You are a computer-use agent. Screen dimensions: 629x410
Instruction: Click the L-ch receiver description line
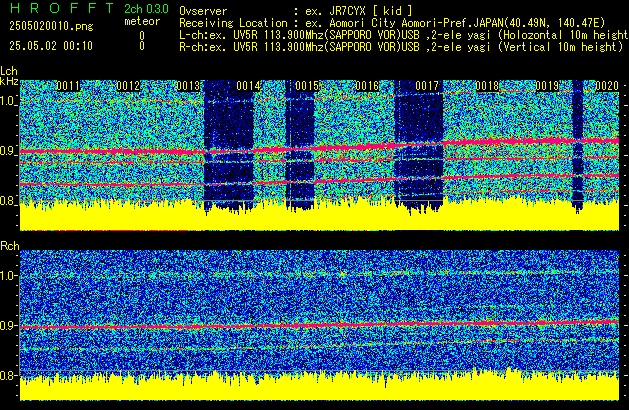(x=404, y=35)
